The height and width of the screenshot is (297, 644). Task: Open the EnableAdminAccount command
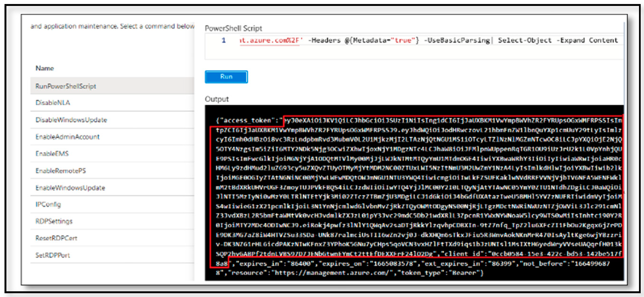click(x=68, y=137)
